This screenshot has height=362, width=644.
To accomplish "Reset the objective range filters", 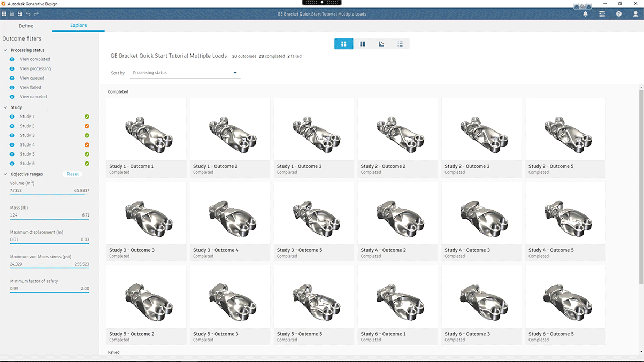I will coord(72,174).
